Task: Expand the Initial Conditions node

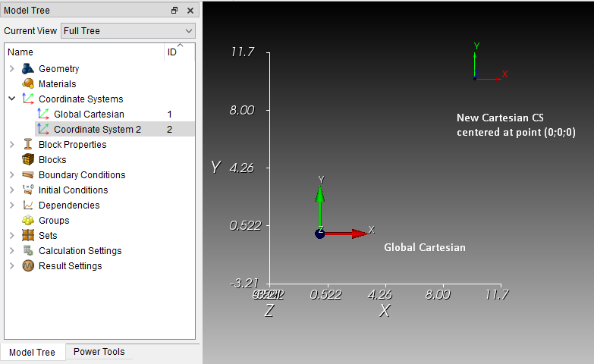Action: point(11,190)
